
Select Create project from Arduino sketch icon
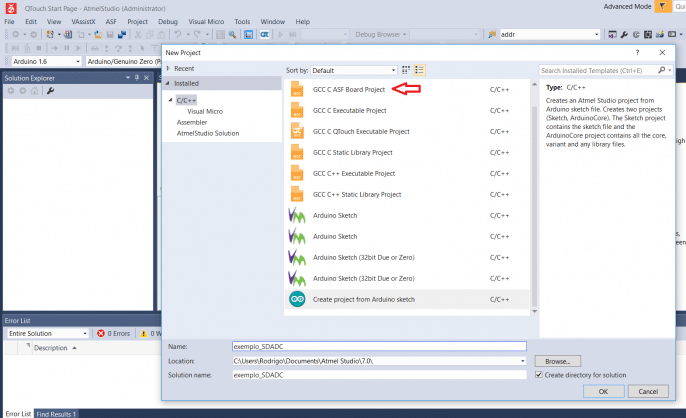pos(296,299)
